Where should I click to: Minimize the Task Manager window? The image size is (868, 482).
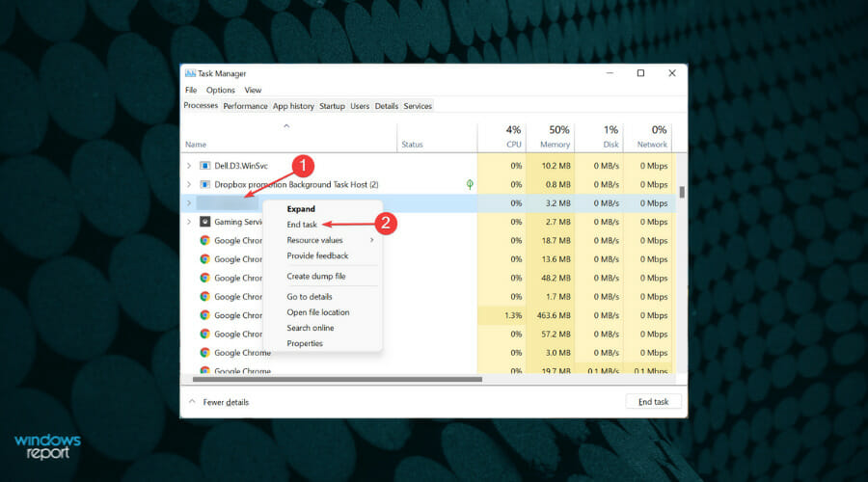[610, 73]
